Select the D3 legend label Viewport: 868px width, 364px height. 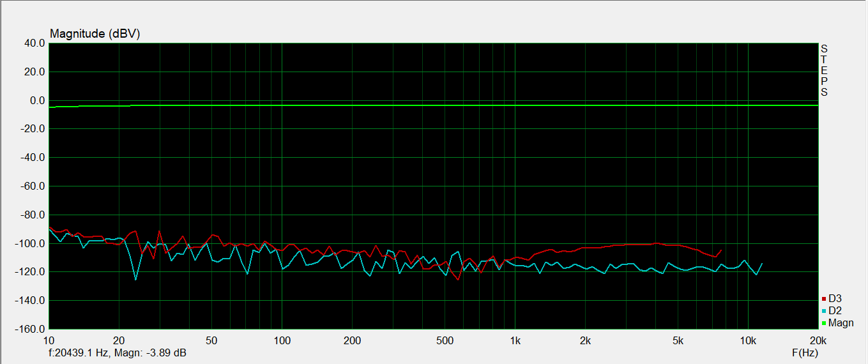(835, 299)
